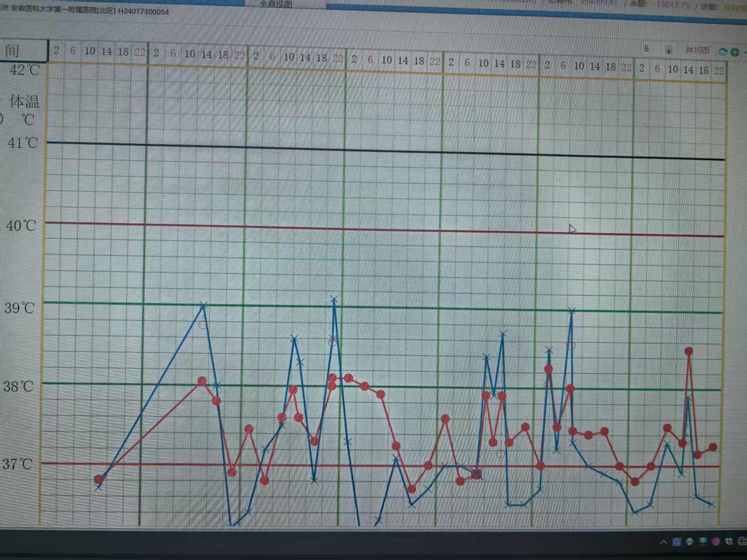This screenshot has width=747, height=560.
Task: Click the teal refresh icon beside page count
Action: [x=723, y=52]
